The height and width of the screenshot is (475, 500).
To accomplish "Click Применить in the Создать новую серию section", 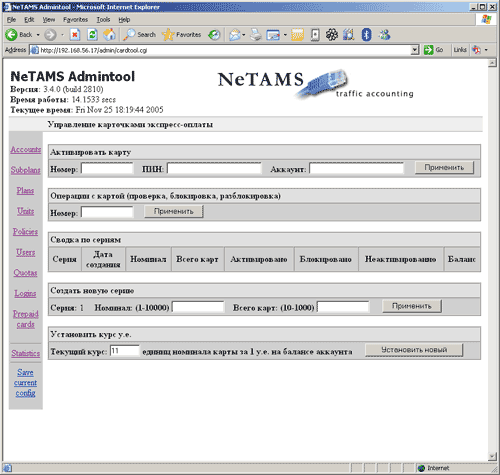I will pyautogui.click(x=412, y=306).
